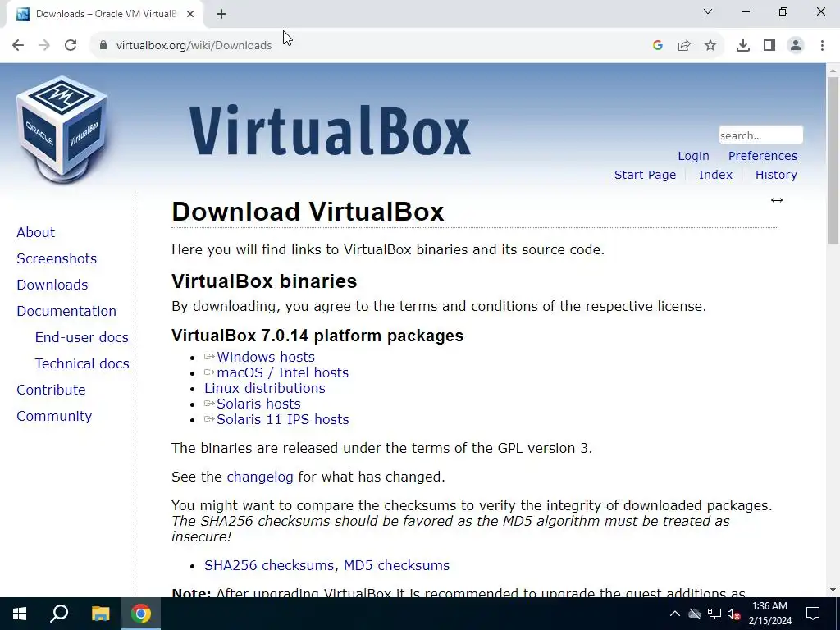
Task: Open the MD5 checksums link
Action: (396, 565)
